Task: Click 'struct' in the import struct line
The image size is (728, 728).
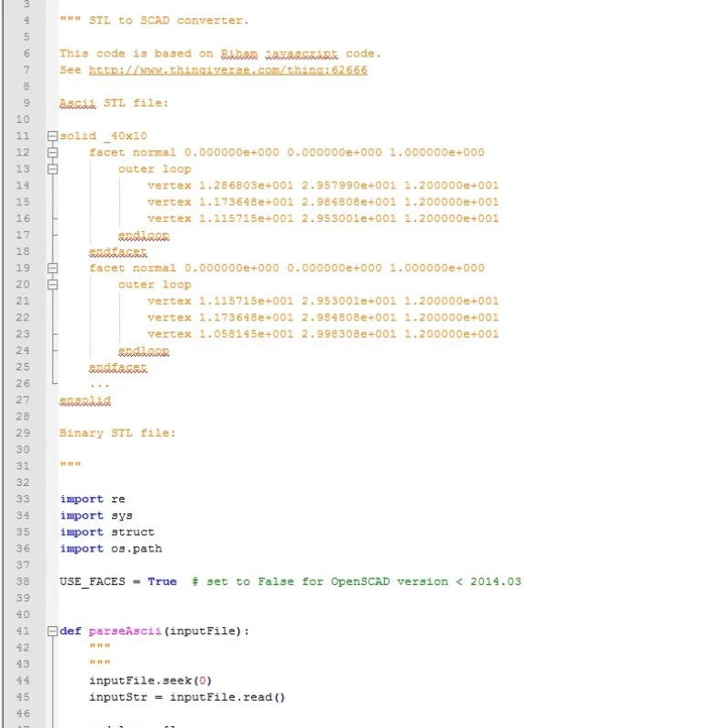Action: coord(132,532)
